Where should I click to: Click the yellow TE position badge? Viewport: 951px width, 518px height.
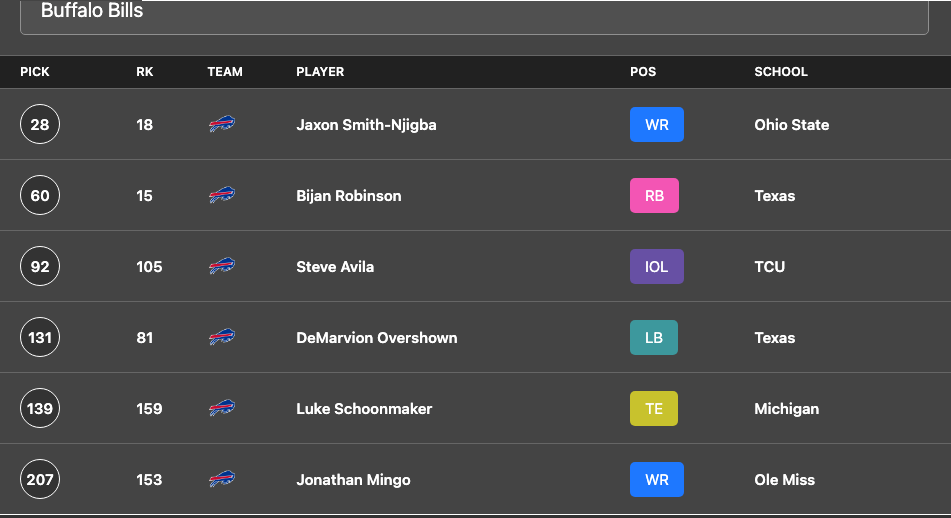(x=654, y=408)
